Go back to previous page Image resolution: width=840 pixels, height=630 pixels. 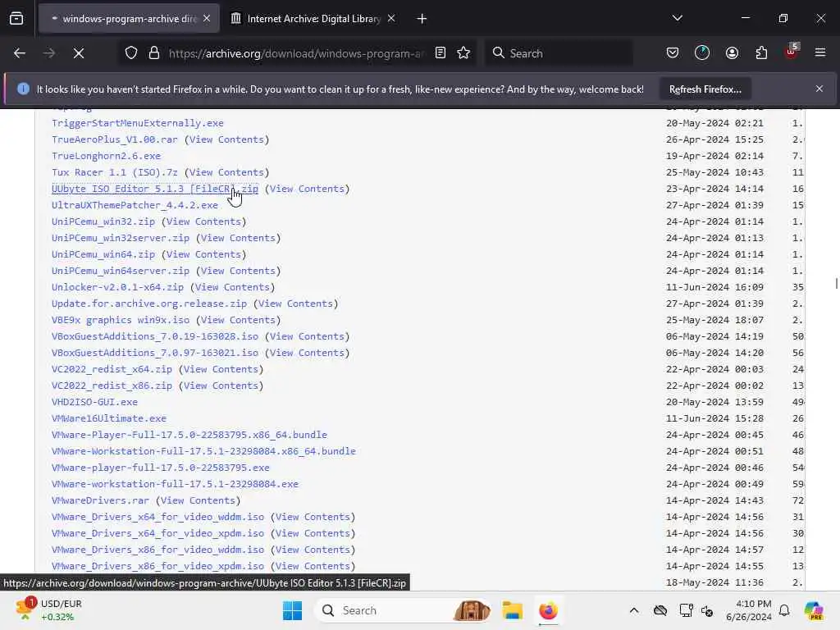click(x=20, y=53)
